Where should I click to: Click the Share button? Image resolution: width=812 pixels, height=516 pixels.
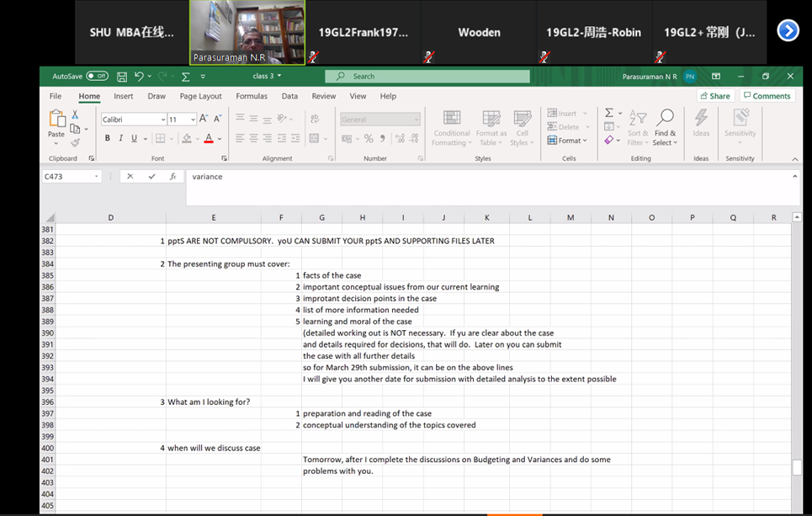[x=716, y=96]
